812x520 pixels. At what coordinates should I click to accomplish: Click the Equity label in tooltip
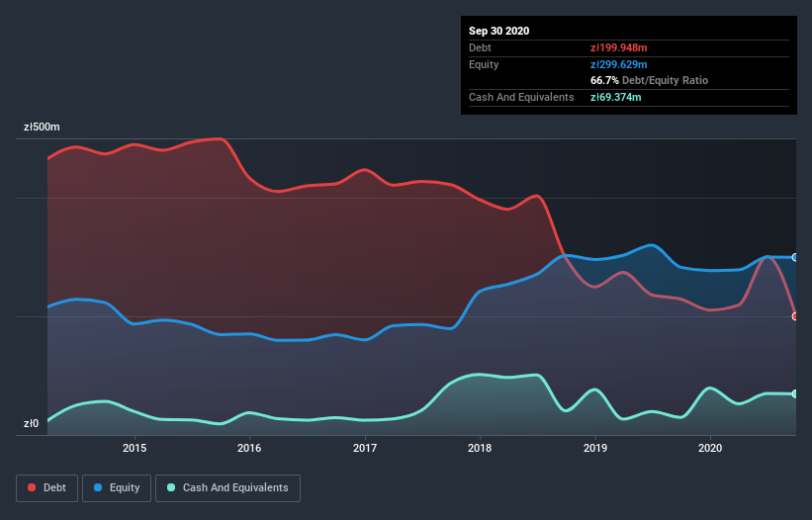click(x=484, y=64)
